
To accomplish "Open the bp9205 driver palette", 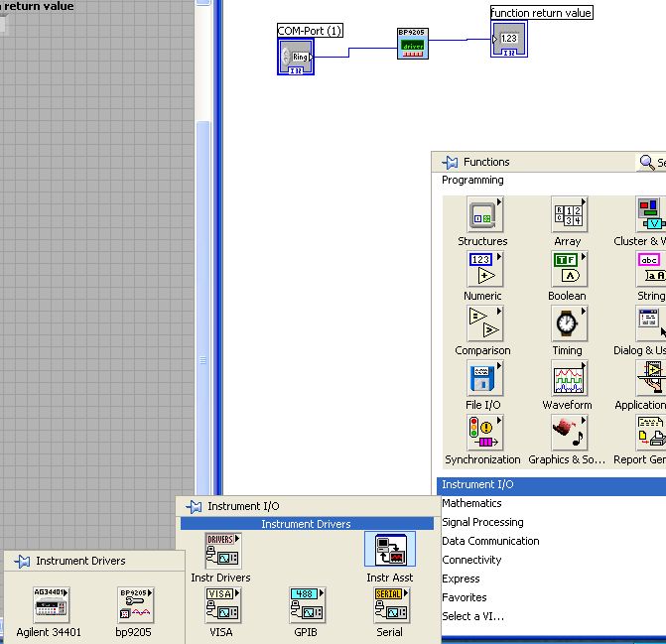I will coord(135,605).
